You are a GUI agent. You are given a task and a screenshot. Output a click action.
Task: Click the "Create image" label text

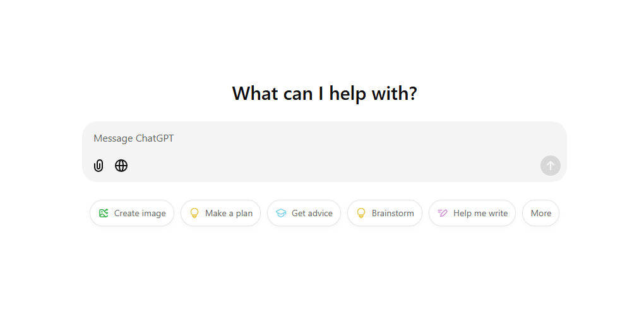[x=140, y=213]
